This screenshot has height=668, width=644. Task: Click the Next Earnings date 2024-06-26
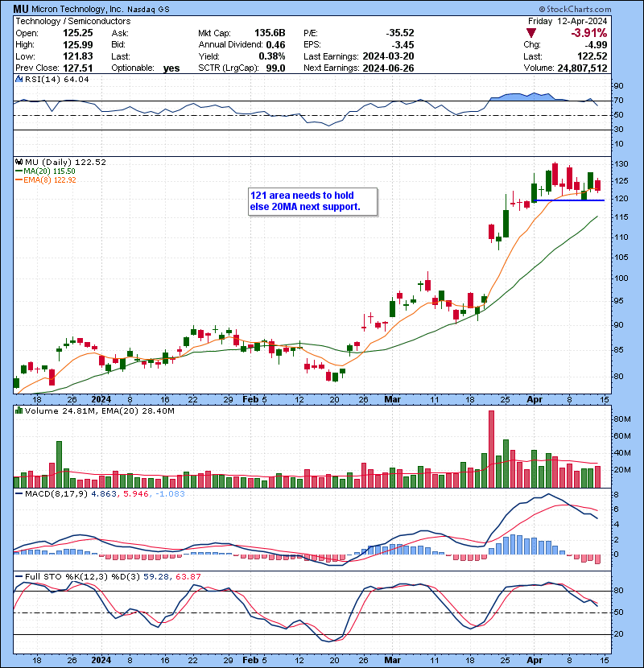(388, 68)
